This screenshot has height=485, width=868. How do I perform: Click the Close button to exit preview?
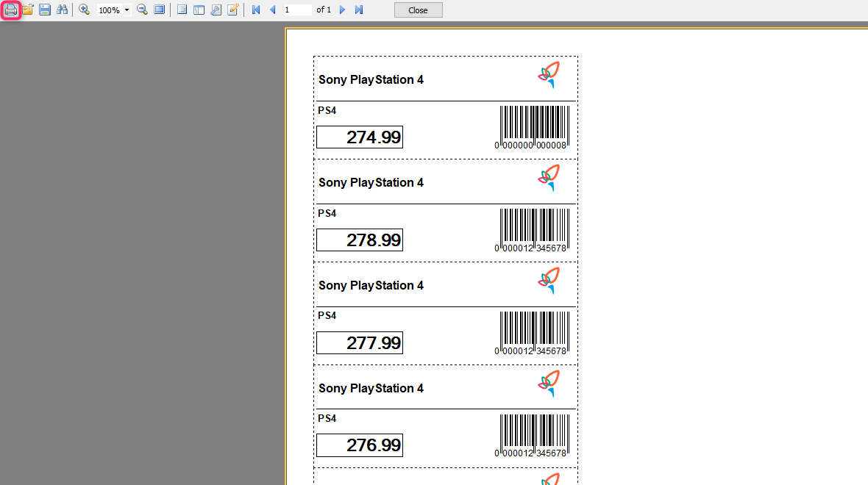tap(418, 10)
